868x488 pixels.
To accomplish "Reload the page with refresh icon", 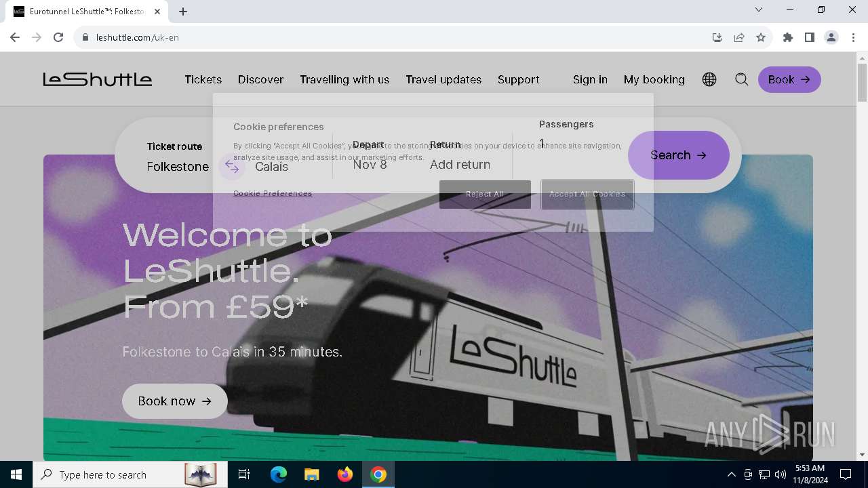I will point(58,37).
